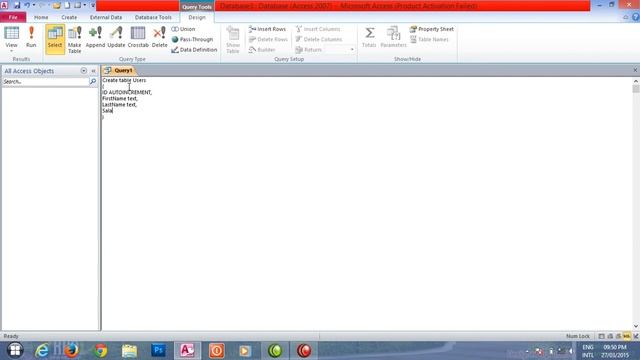Screen dimensions: 640x360
Task: Click Delete Rows in Query Setup
Action: 268,39
